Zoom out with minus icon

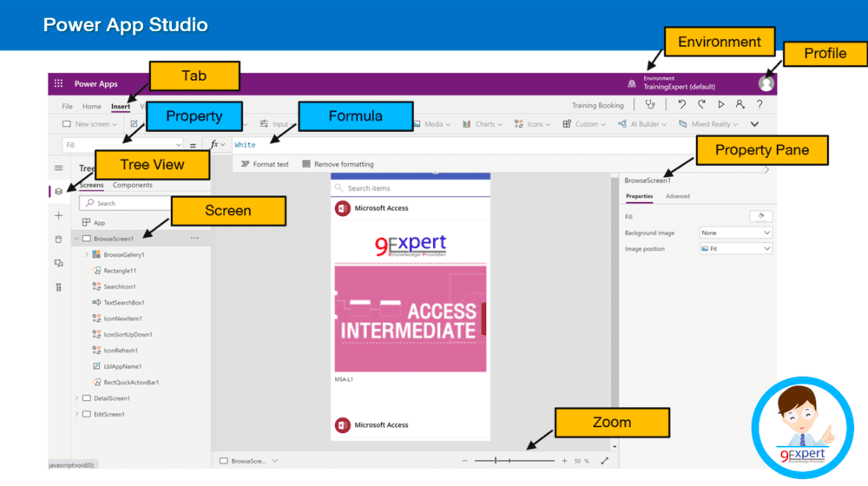click(464, 461)
